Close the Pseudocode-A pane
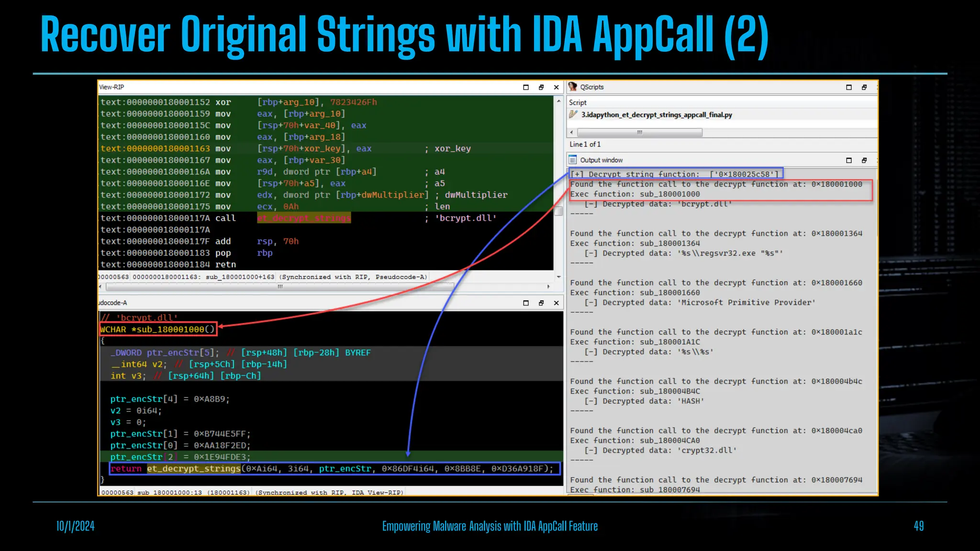This screenshot has width=980, height=551. [556, 303]
